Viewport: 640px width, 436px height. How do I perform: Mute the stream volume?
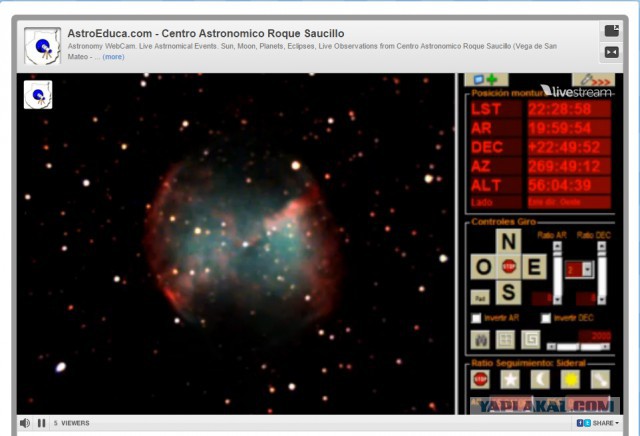coord(25,423)
